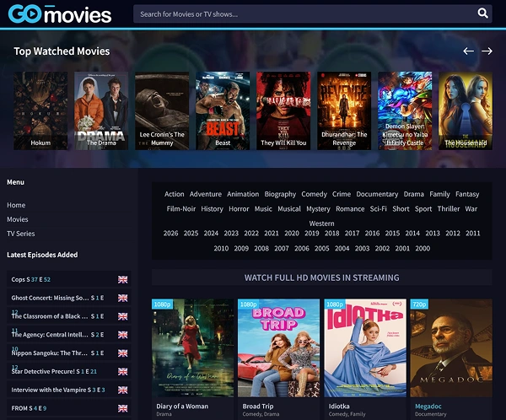Viewport: 506px width, 420px height.
Task: Filter by Film-Noir genre
Action: click(x=181, y=209)
